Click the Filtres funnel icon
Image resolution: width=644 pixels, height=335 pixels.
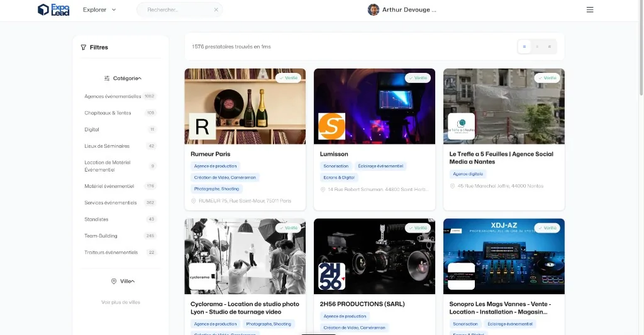pos(84,47)
